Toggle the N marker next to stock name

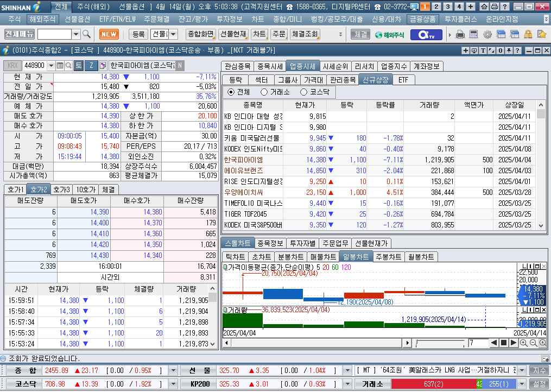click(180, 65)
